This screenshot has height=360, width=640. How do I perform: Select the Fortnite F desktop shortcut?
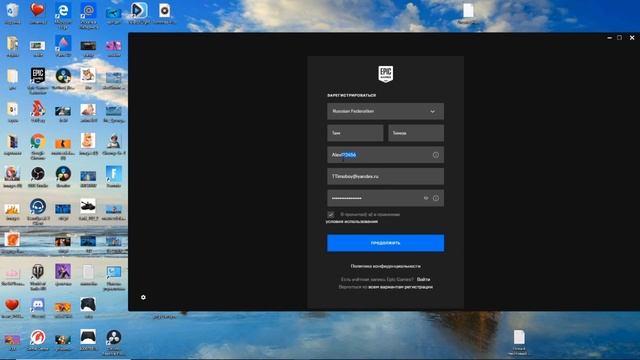point(113,177)
